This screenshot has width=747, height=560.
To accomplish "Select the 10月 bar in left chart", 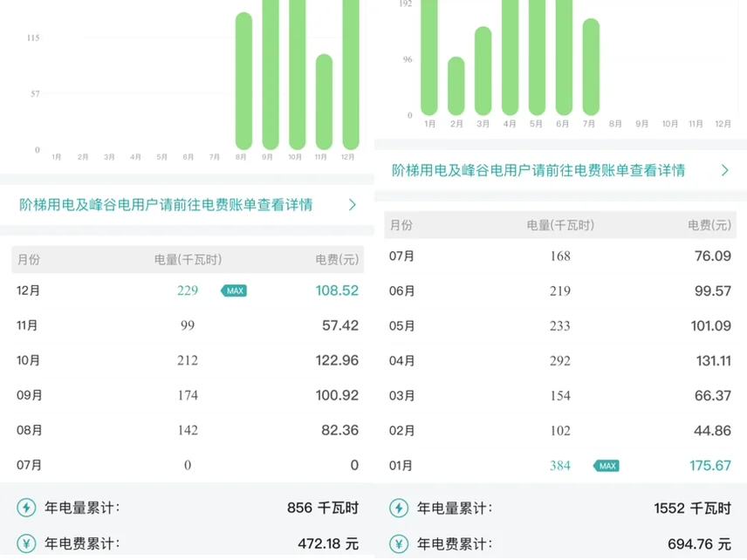I will pyautogui.click(x=298, y=75).
